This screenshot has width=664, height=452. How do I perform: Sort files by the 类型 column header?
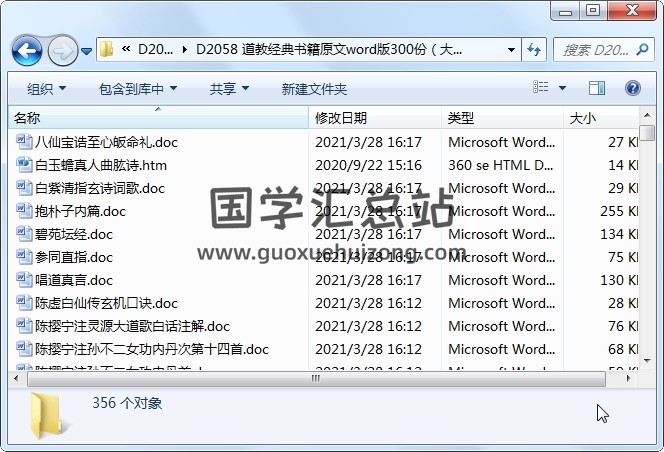[461, 118]
